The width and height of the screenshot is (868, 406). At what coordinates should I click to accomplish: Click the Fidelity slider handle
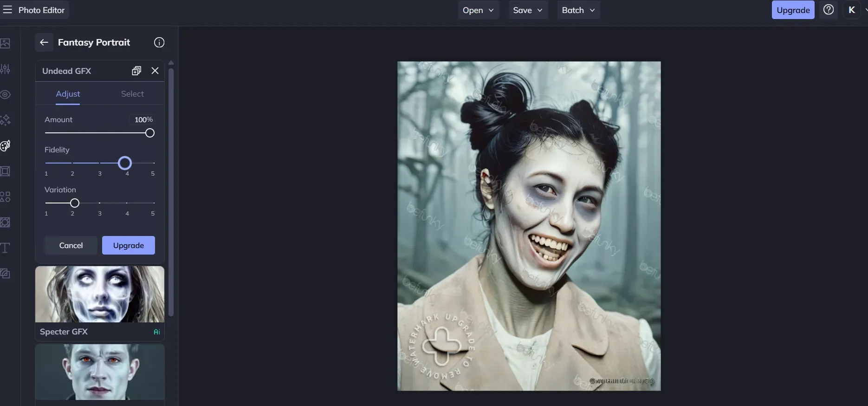click(125, 163)
